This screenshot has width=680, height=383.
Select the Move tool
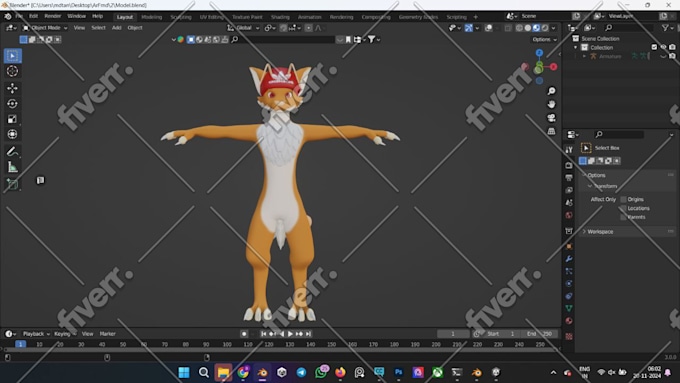(x=13, y=88)
